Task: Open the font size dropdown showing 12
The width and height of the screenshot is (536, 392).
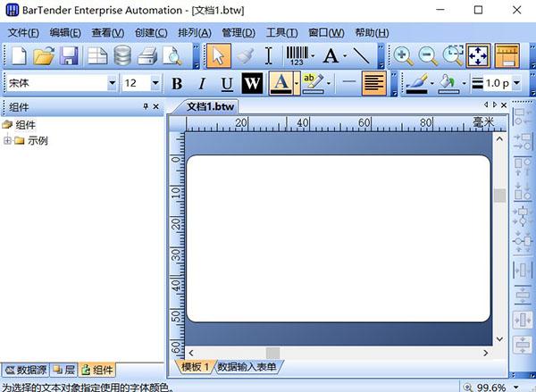Action: 155,83
